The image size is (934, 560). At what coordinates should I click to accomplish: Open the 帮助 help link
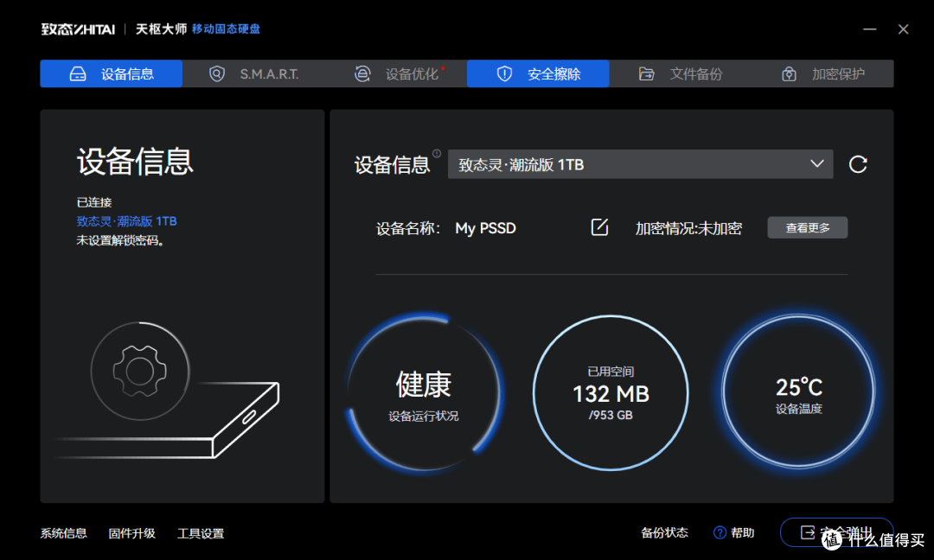tap(742, 532)
